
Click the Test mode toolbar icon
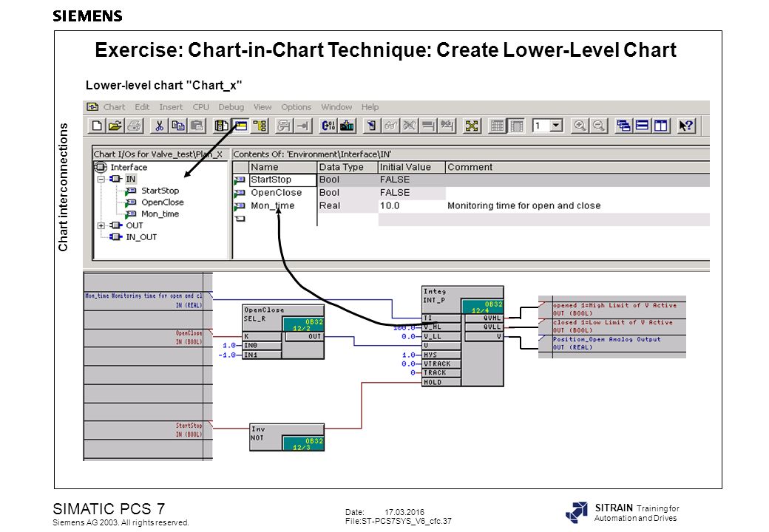click(371, 126)
